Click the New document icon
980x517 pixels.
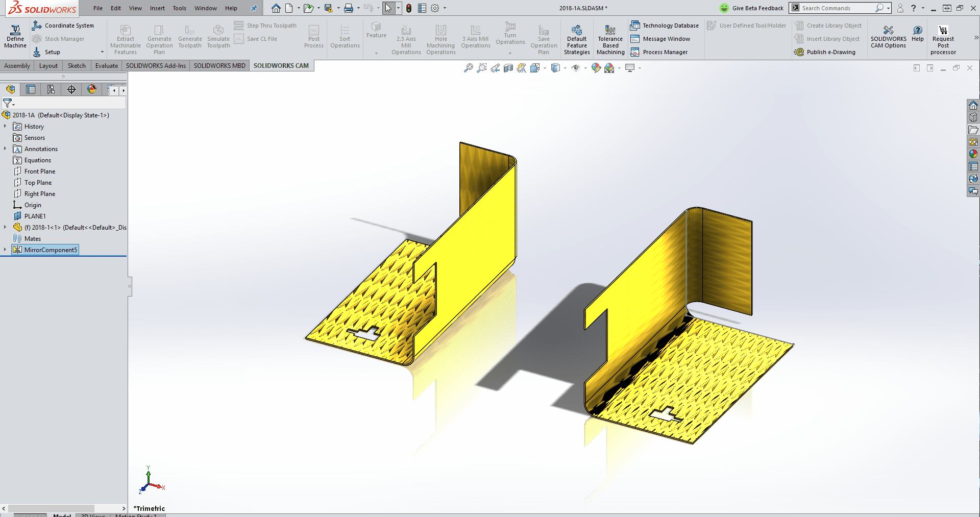(x=289, y=8)
